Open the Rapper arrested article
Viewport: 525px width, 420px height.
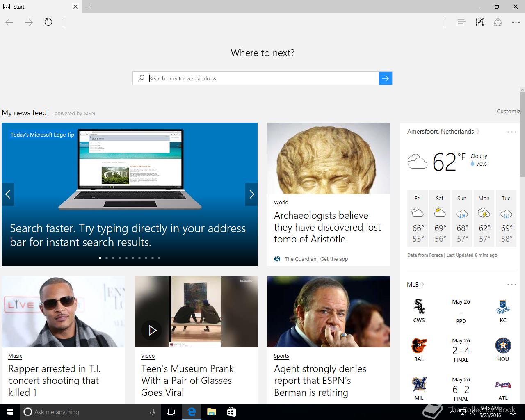coord(54,381)
